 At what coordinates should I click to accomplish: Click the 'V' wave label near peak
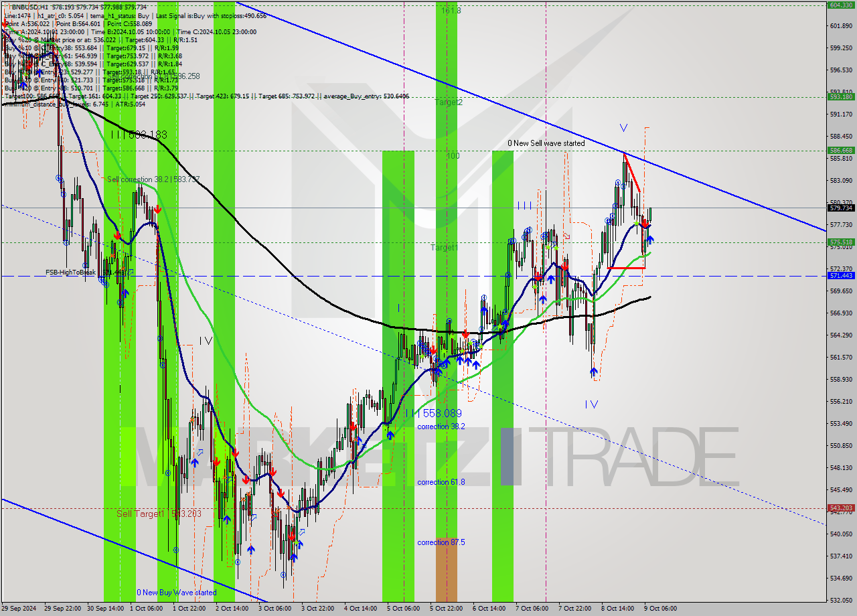click(x=623, y=127)
